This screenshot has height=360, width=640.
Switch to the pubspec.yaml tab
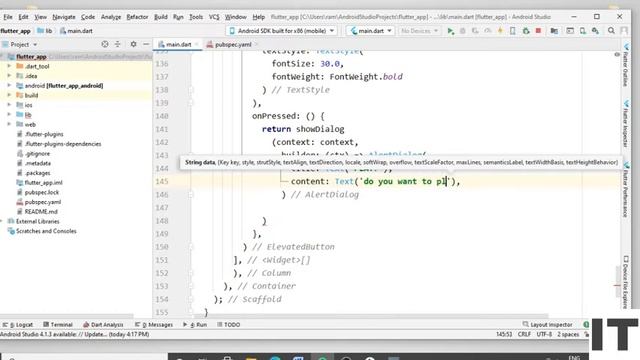(x=233, y=44)
